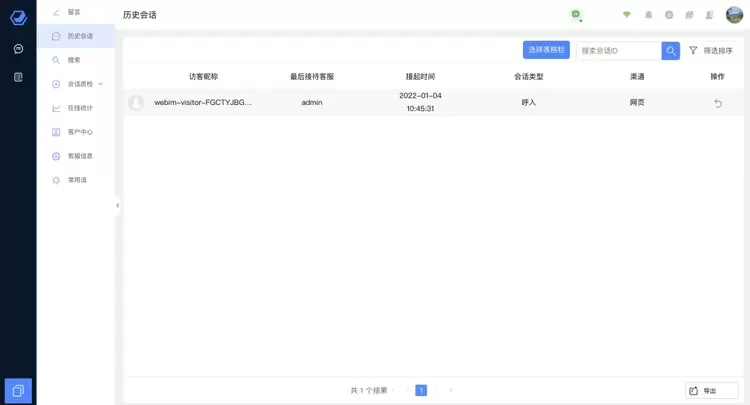Viewport: 750px width, 405px height.
Task: Open the 筛选排序 filter options
Action: [711, 50]
